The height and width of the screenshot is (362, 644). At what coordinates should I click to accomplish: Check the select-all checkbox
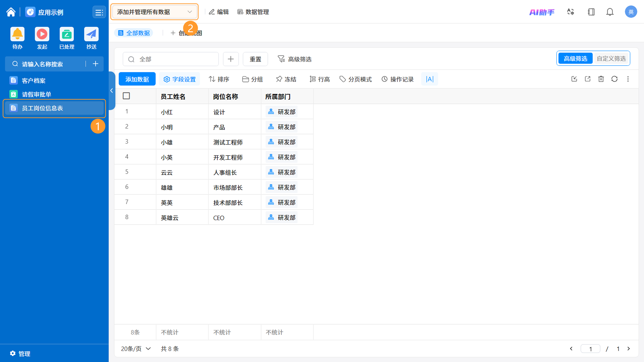tap(126, 96)
